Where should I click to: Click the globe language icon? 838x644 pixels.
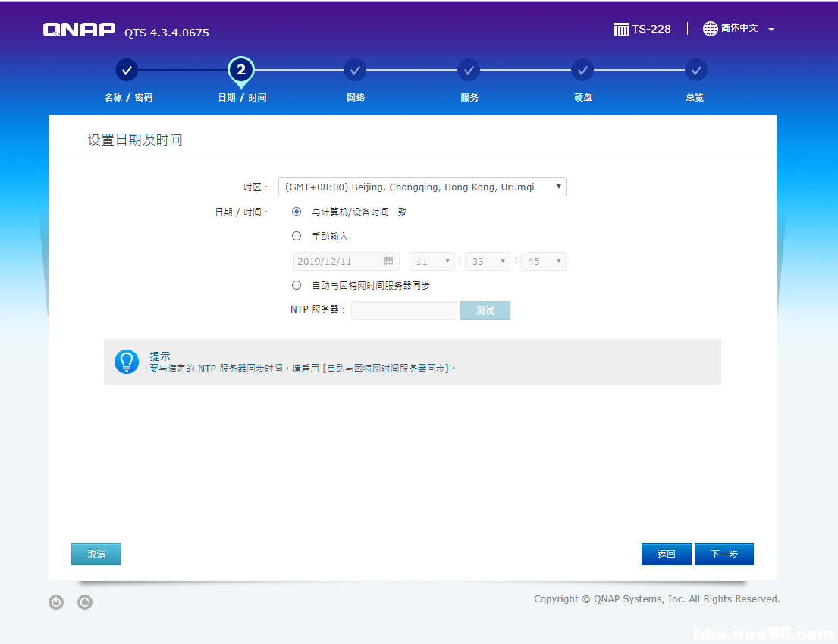click(x=710, y=29)
